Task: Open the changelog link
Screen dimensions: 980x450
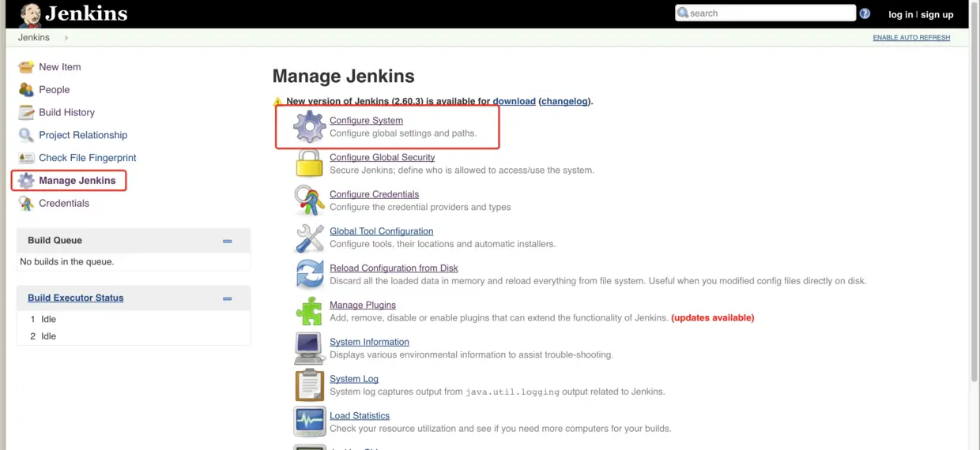Action: pos(564,101)
